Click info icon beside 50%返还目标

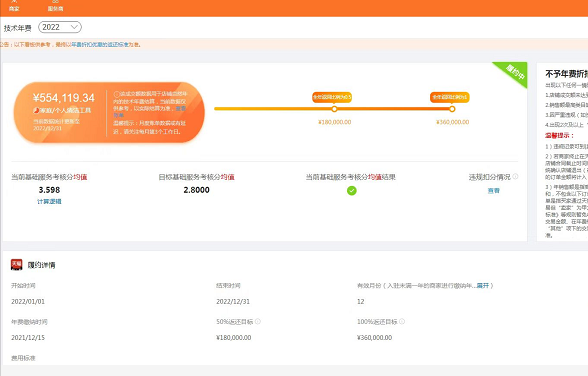pyautogui.click(x=258, y=321)
